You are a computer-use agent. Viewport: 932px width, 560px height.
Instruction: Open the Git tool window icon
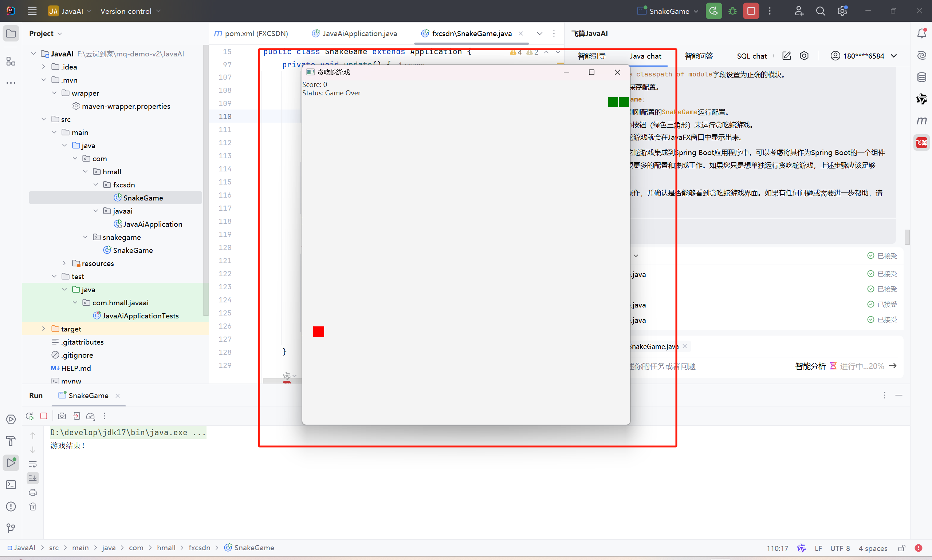(11, 528)
